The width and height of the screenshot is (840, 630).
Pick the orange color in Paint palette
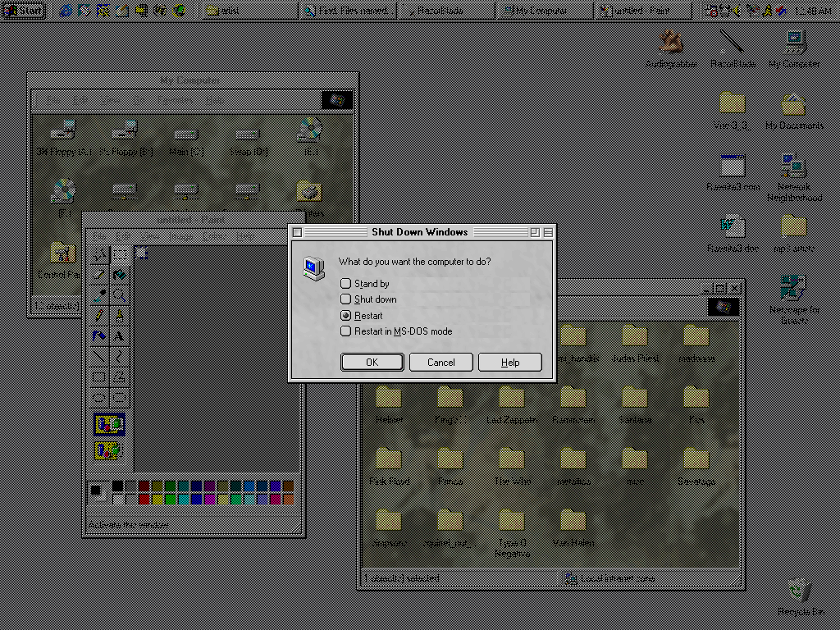[288, 500]
